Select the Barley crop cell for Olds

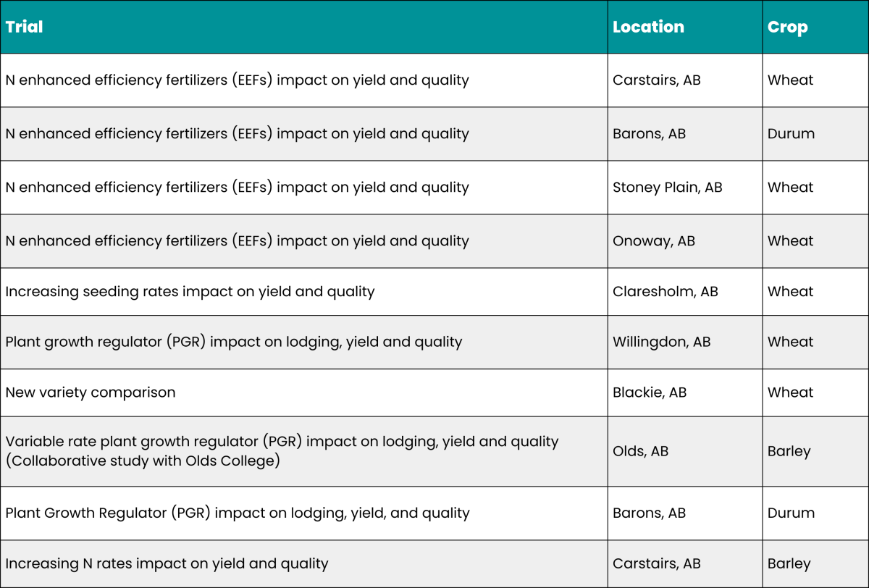click(x=815, y=451)
